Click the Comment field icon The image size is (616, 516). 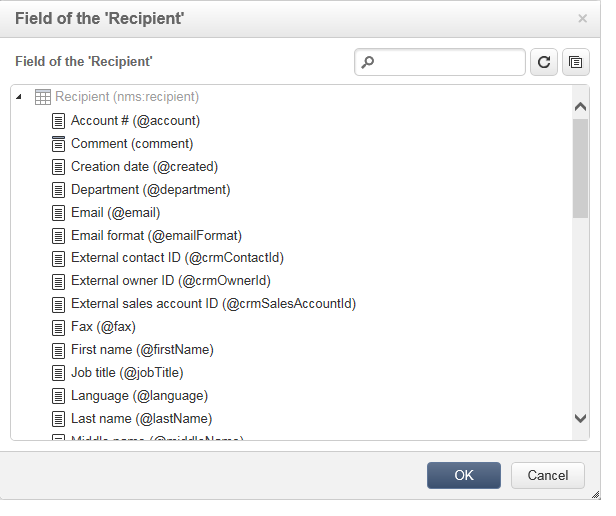point(58,144)
